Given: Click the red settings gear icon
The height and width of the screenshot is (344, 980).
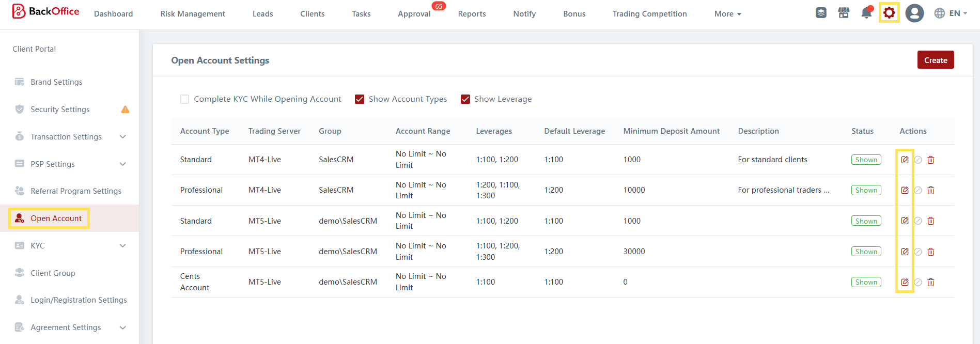Looking at the screenshot, I should click(889, 13).
